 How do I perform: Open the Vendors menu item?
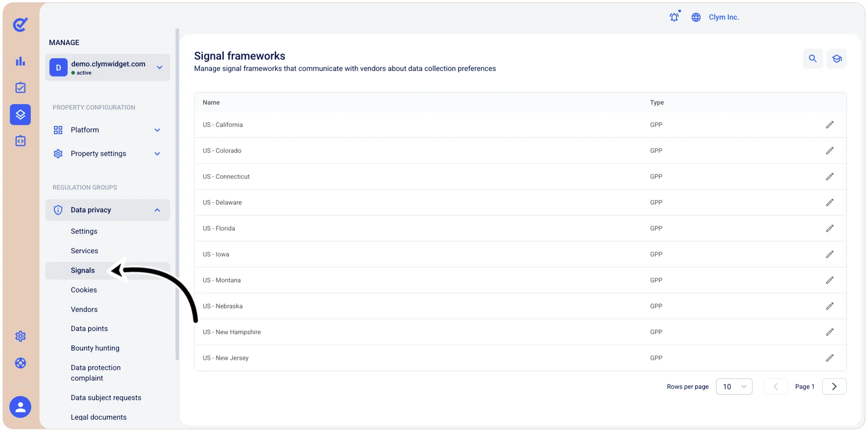(84, 309)
